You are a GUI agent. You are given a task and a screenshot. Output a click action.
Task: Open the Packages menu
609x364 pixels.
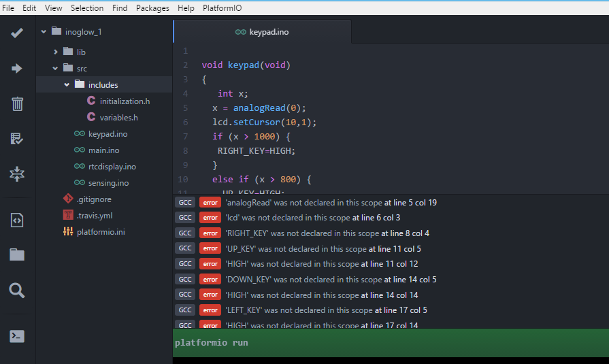tap(152, 8)
